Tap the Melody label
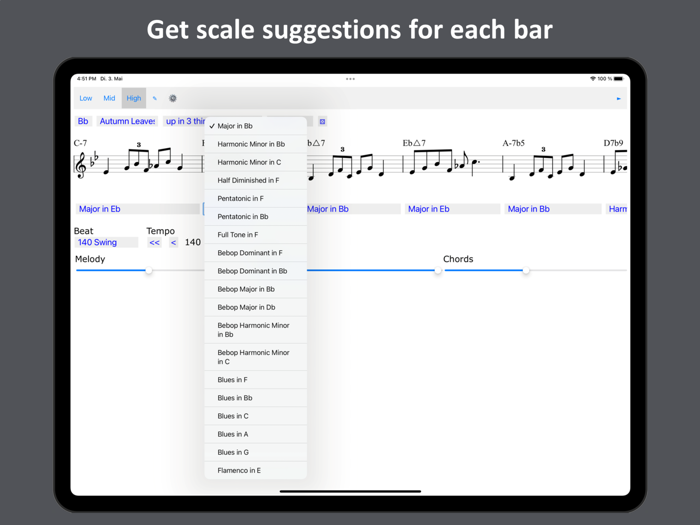 click(x=90, y=259)
